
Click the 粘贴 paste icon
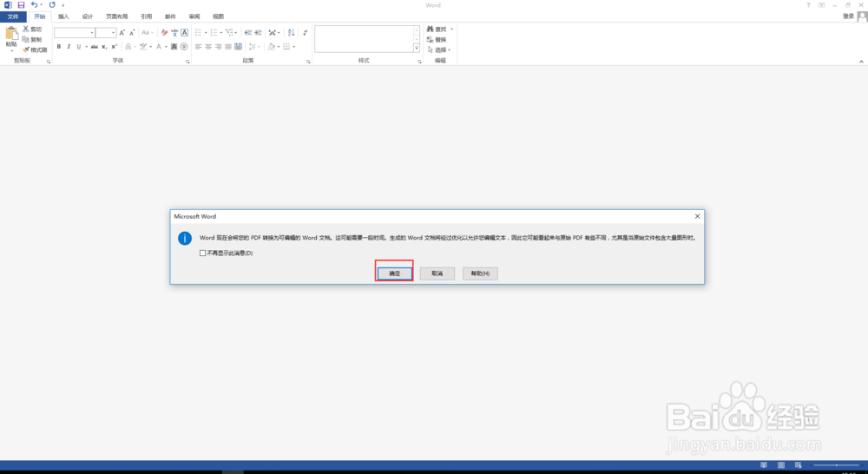pos(11,35)
